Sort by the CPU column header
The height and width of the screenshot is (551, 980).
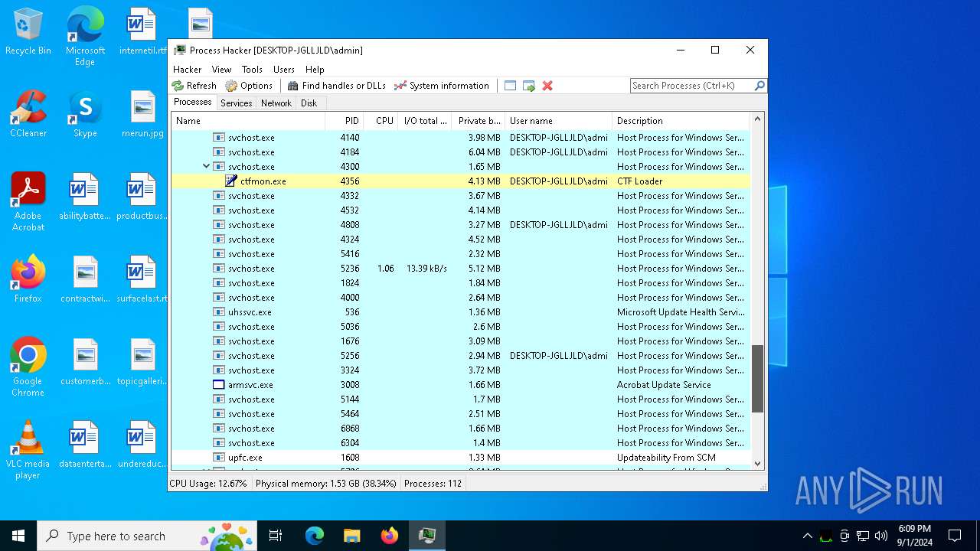point(381,121)
